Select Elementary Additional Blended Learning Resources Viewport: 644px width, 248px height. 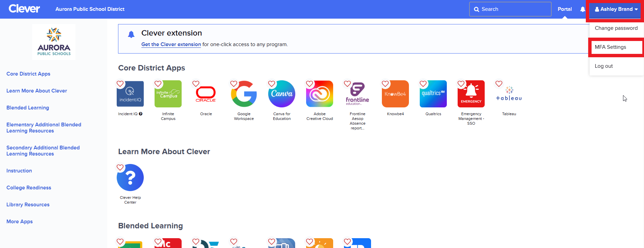(44, 128)
